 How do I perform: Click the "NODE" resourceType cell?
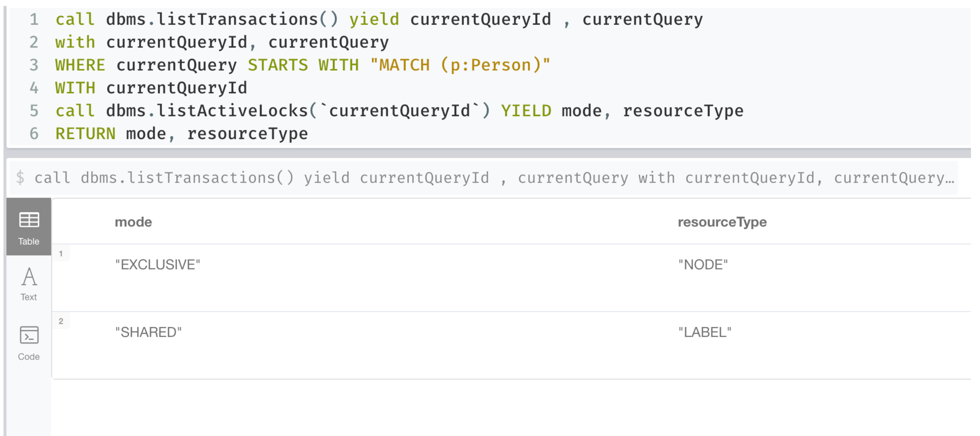(703, 265)
